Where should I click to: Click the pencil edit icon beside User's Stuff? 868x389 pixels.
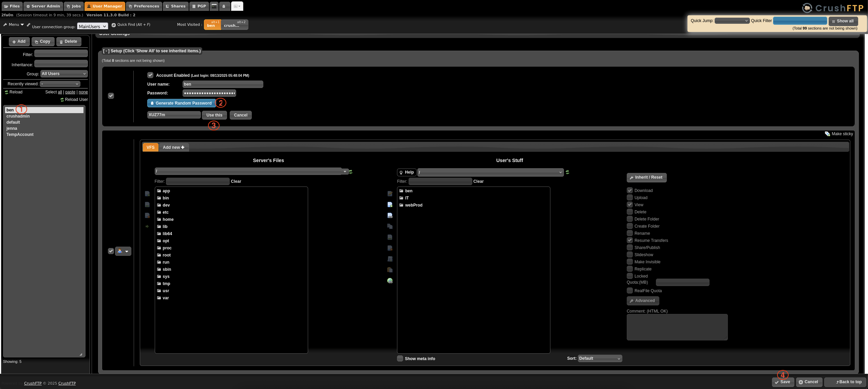click(x=390, y=194)
